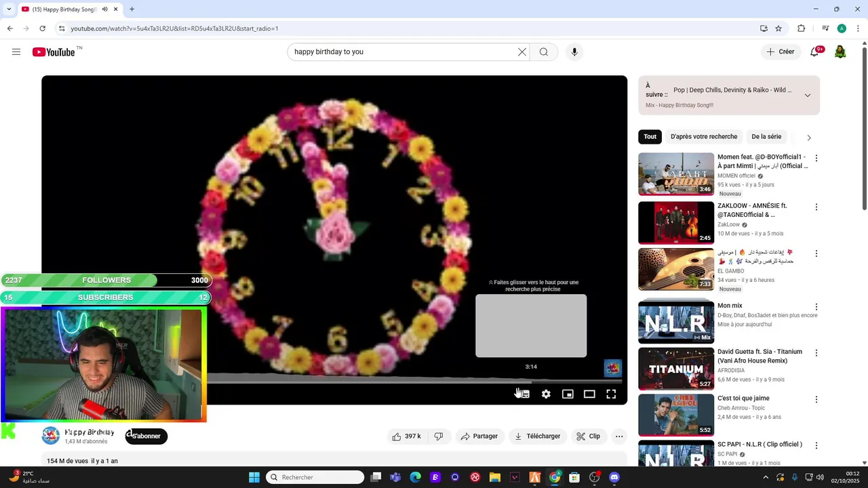Open options for C'est toi que j'aime

816,399
